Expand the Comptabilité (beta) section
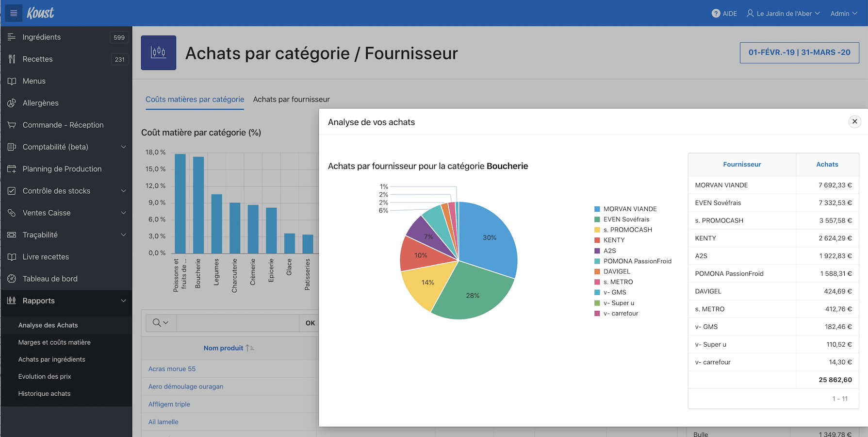This screenshot has width=868, height=437. pos(124,147)
